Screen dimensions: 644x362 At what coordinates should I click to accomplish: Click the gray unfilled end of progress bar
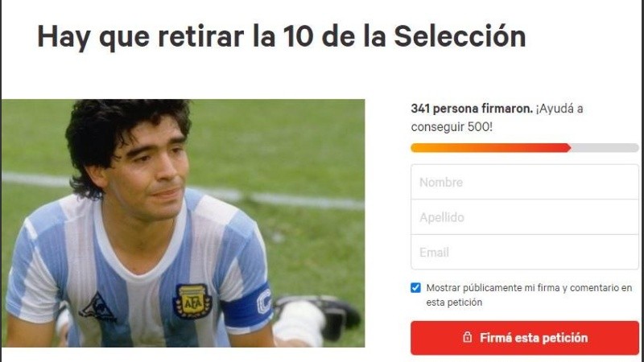(605, 148)
